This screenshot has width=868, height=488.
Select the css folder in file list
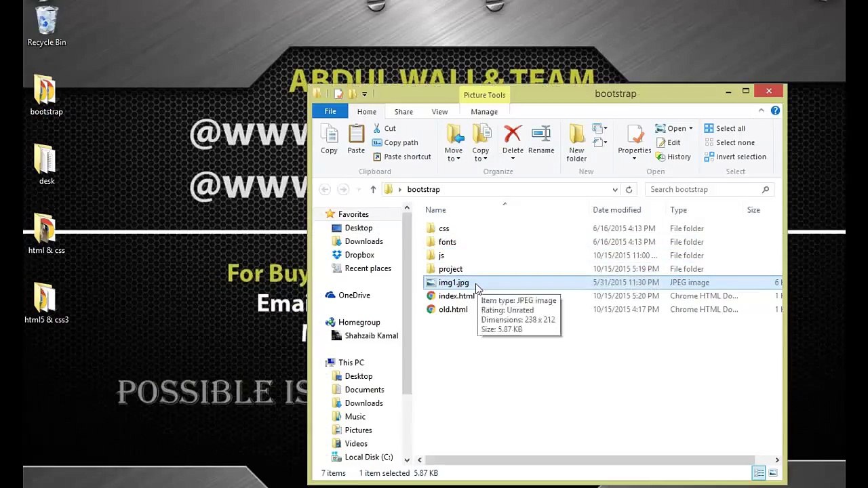point(444,228)
